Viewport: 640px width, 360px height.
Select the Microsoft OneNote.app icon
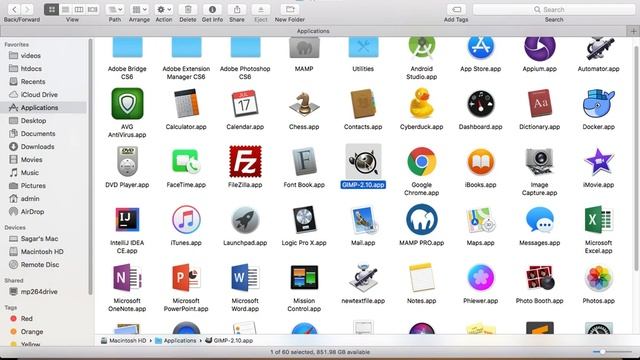click(x=127, y=278)
